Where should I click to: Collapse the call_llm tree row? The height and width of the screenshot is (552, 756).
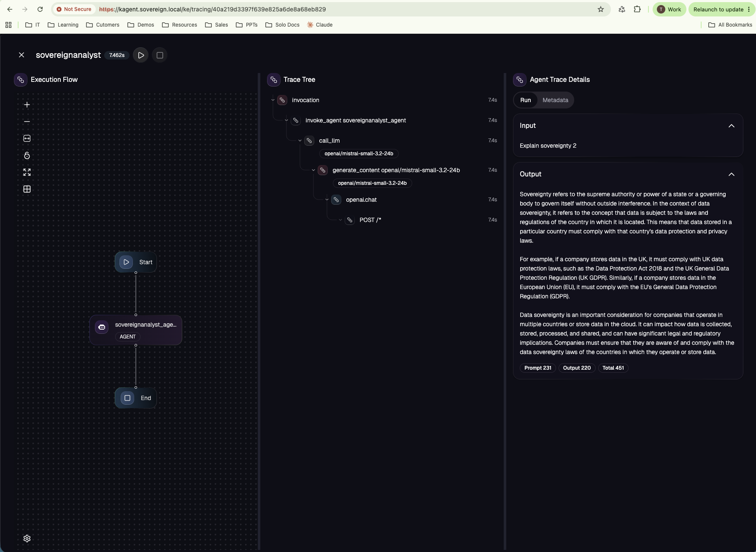300,141
